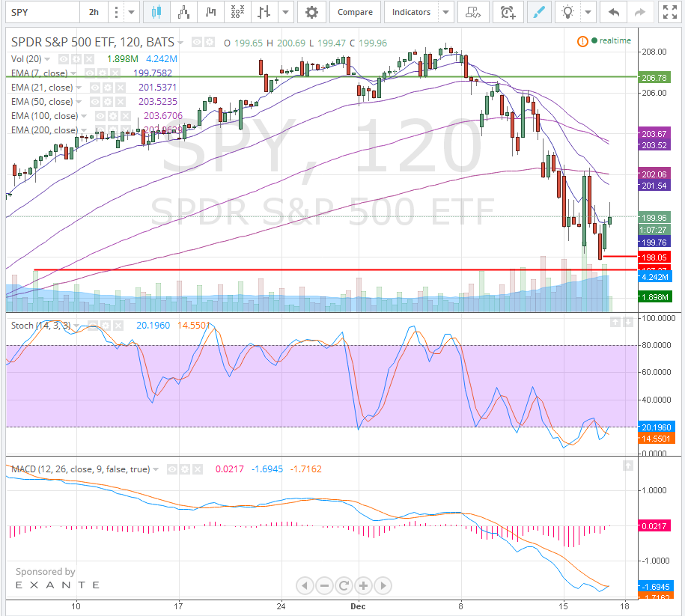Hide the Stoch (14, 3, 3) indicator
This screenshot has height=616, width=685.
pyautogui.click(x=93, y=326)
